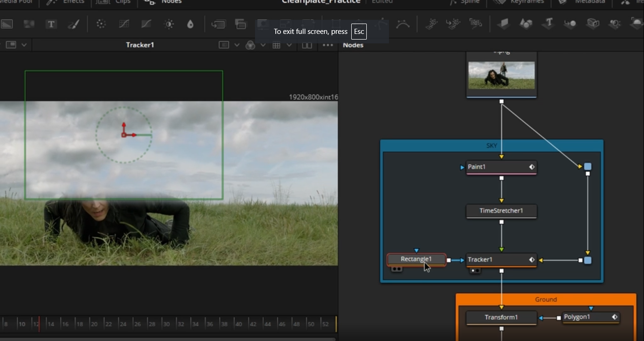Open the color channel dropdown in viewer
The height and width of the screenshot is (341, 644).
click(x=263, y=45)
